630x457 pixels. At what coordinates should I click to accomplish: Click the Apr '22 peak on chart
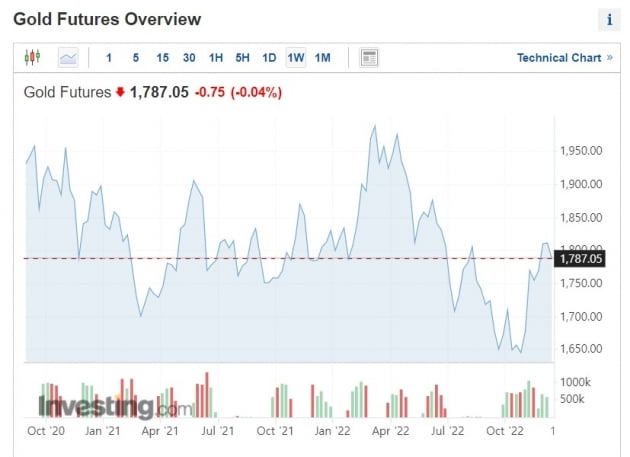click(x=374, y=126)
